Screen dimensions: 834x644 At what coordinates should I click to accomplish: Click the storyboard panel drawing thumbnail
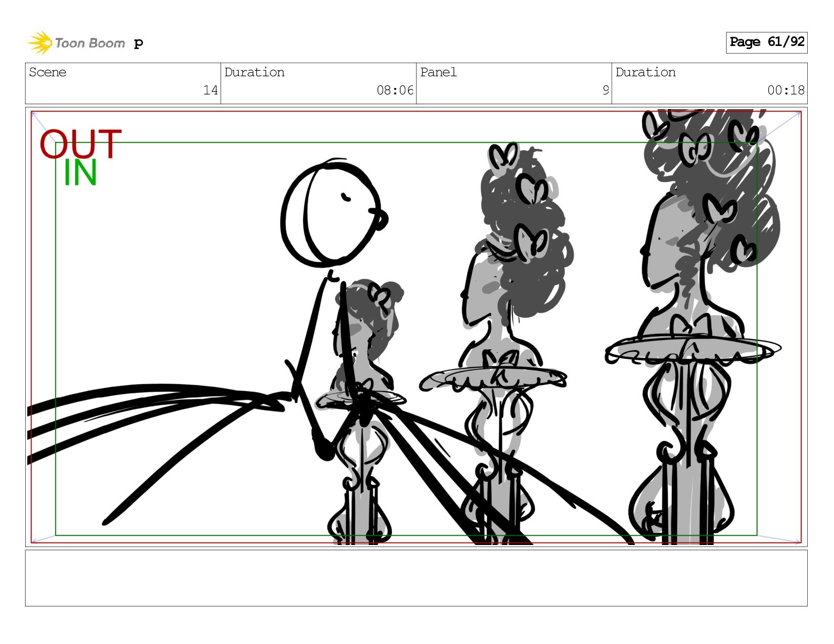416,327
